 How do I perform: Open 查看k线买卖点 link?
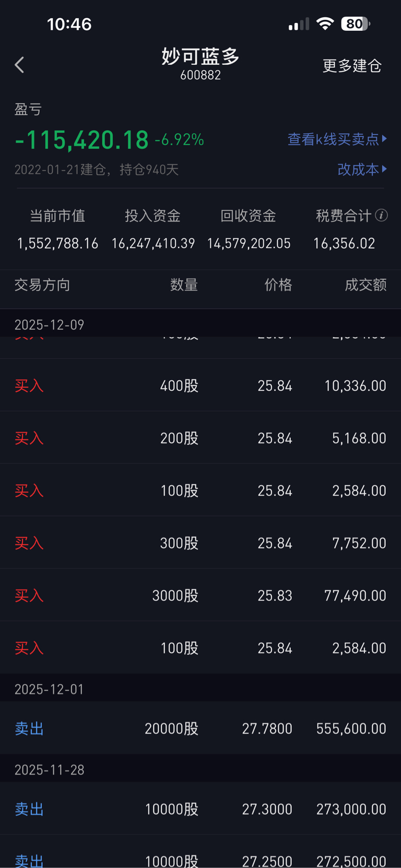click(333, 139)
